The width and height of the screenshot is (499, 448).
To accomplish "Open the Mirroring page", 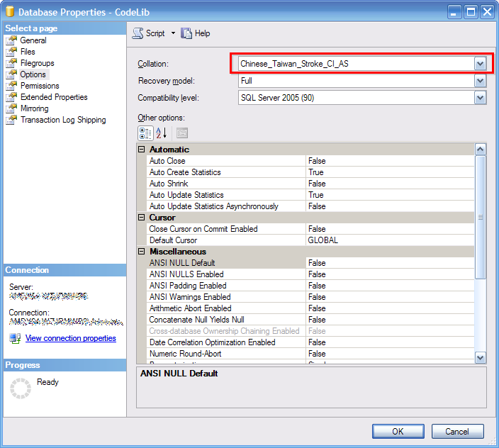I will 34,108.
